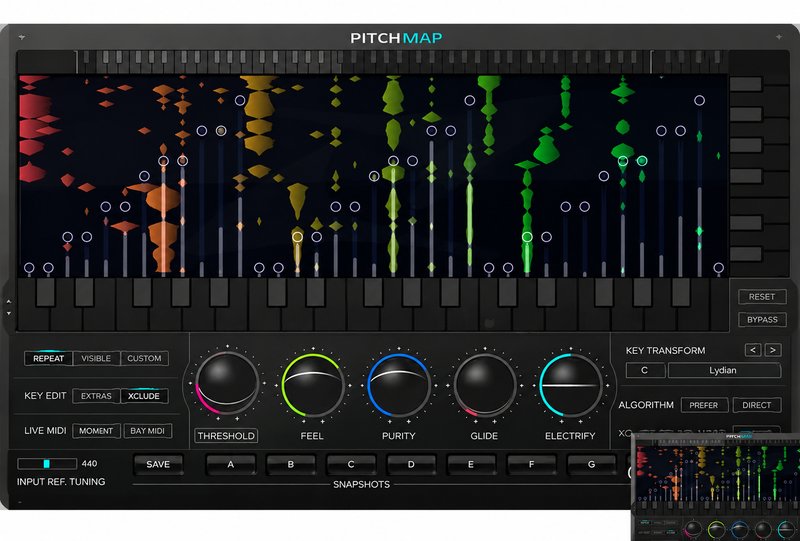The height and width of the screenshot is (541, 800).
Task: Click the star icon in the top-right corner
Action: 779,37
